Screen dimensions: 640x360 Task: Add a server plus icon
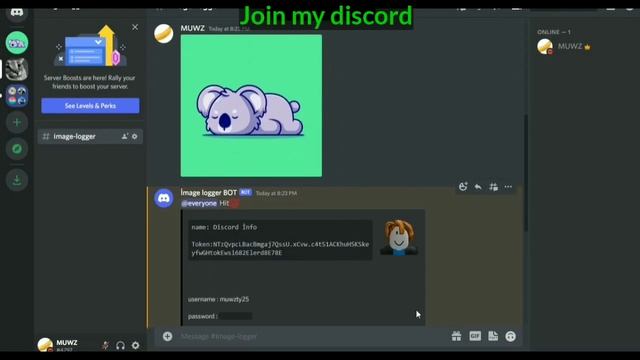pyautogui.click(x=17, y=122)
